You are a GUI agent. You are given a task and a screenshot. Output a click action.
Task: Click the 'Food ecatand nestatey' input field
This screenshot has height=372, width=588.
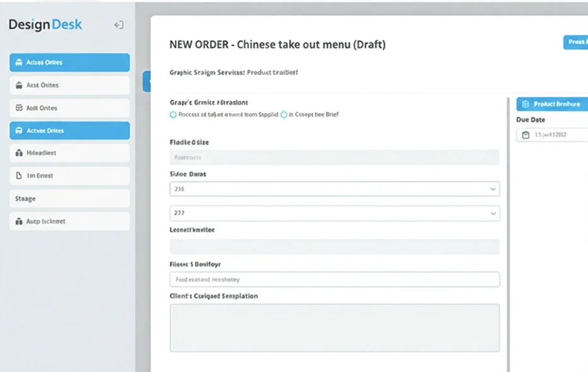[x=335, y=279]
